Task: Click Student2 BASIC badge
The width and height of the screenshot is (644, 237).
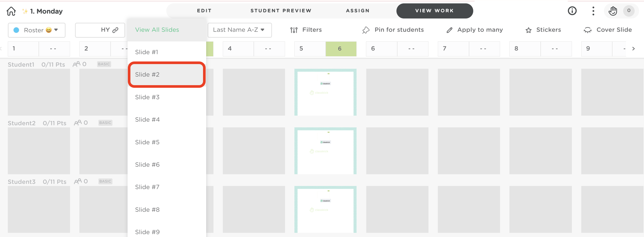Action: click(105, 123)
